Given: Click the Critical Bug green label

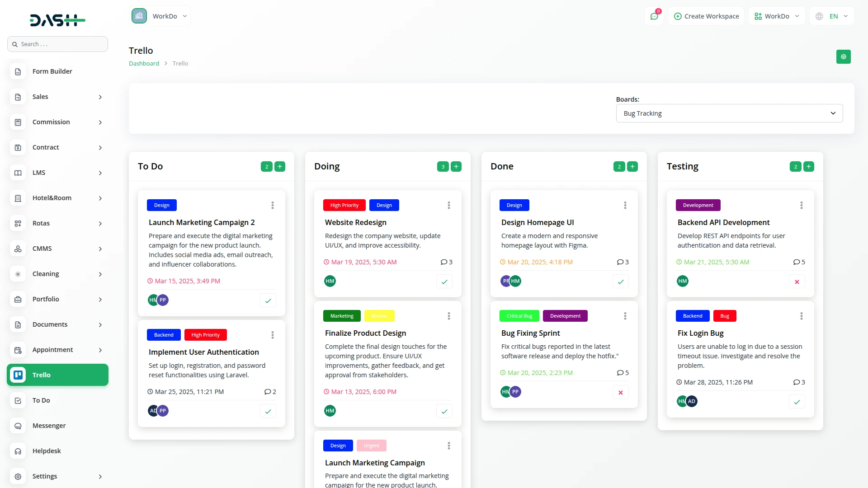Looking at the screenshot, I should [x=519, y=316].
